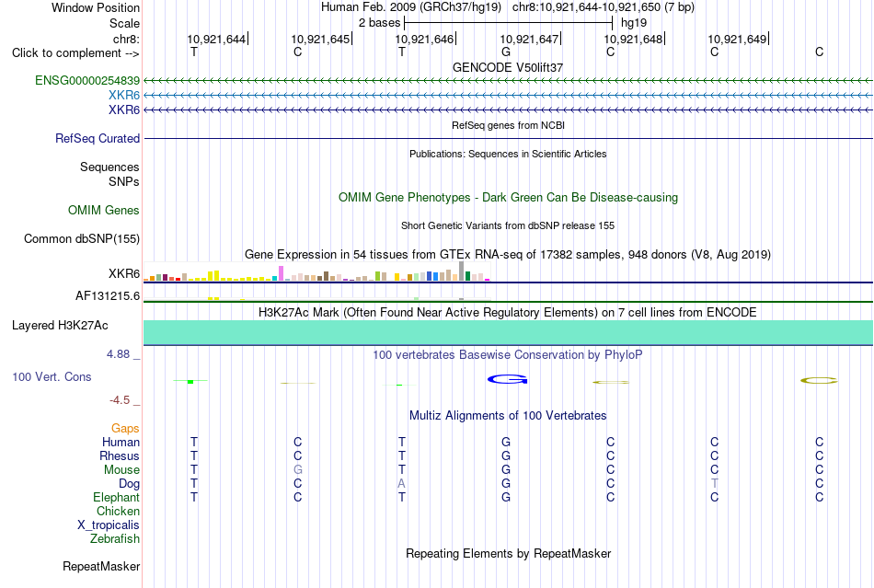Click the Scale label

click(x=124, y=23)
